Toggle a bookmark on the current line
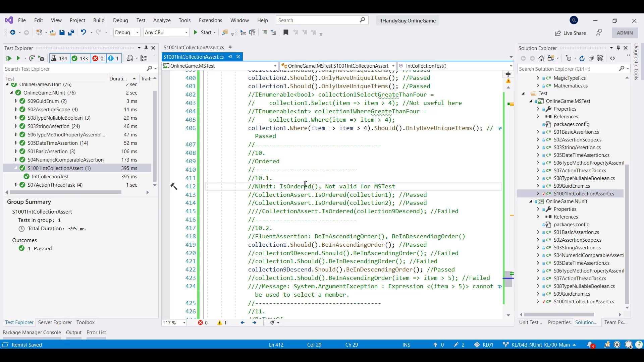644x362 pixels. (x=286, y=33)
